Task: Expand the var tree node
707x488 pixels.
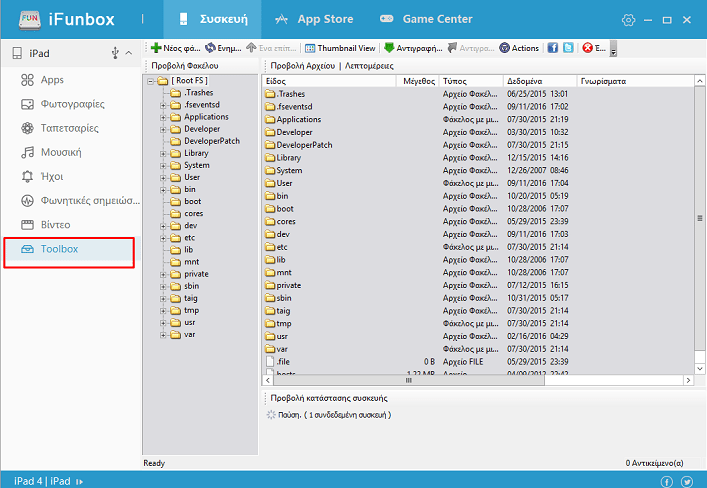Action: pos(163,335)
